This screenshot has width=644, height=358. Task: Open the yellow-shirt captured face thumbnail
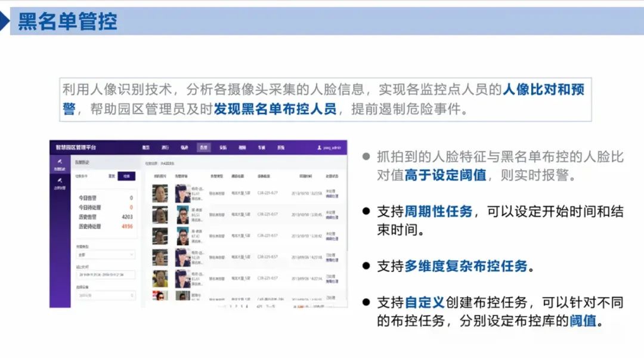pos(160,279)
